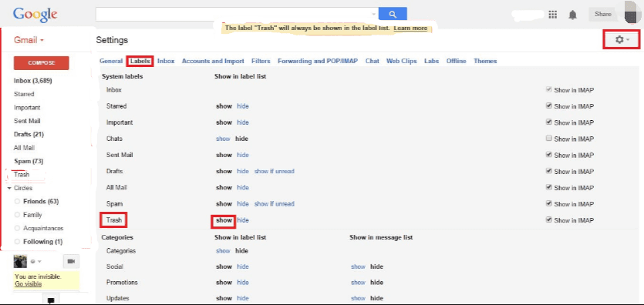The width and height of the screenshot is (644, 305).
Task: Toggle Show in IMAP for Drafts
Action: [548, 171]
